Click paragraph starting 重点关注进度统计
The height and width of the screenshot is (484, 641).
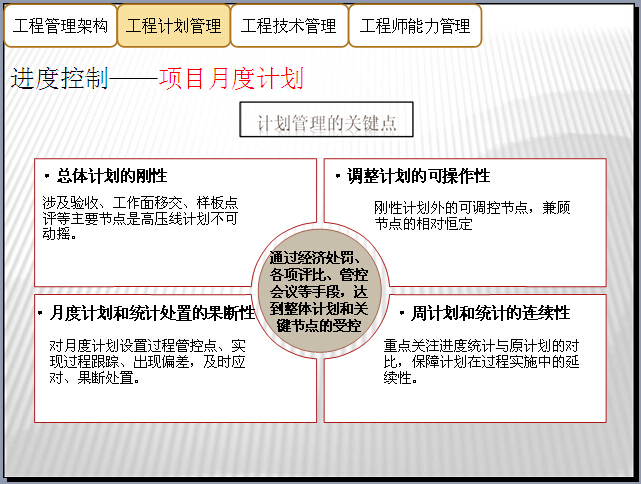[x=481, y=362]
